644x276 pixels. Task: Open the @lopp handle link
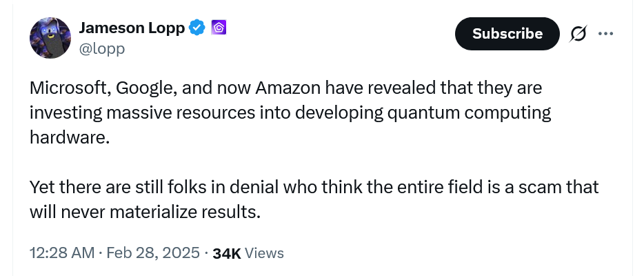(103, 48)
